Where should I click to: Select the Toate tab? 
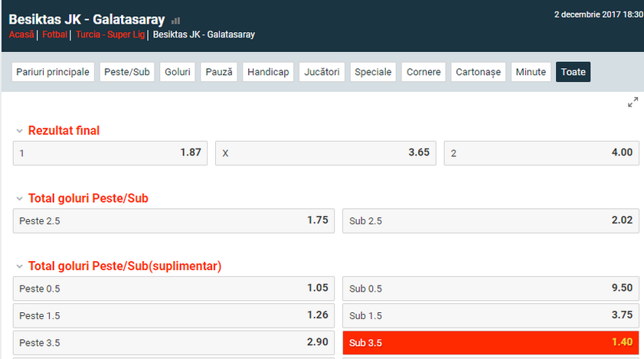[573, 72]
